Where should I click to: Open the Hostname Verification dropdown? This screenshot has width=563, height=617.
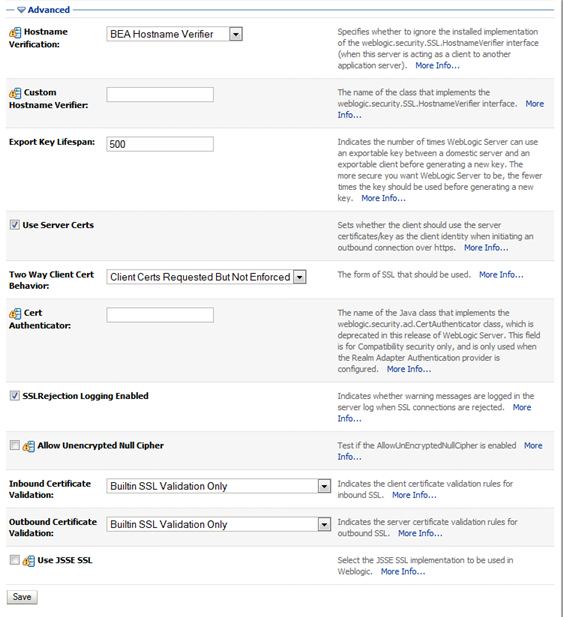pos(174,34)
